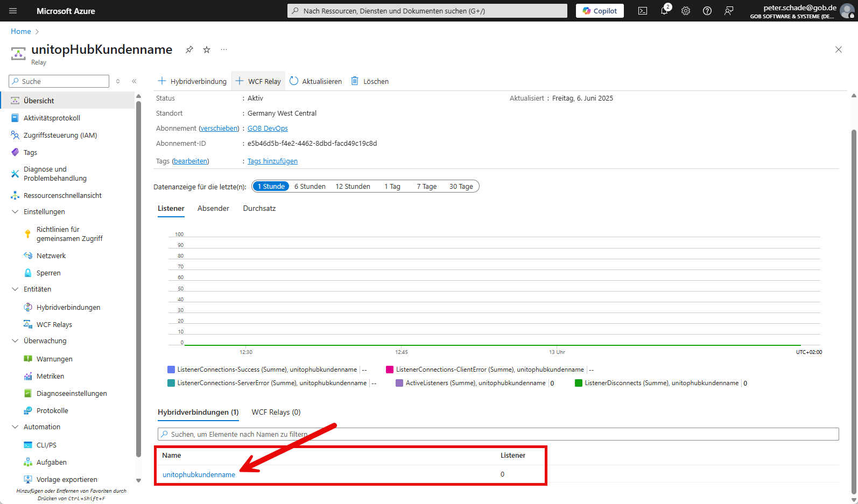Click the green ListenerDisconnects legend swatch

click(579, 384)
